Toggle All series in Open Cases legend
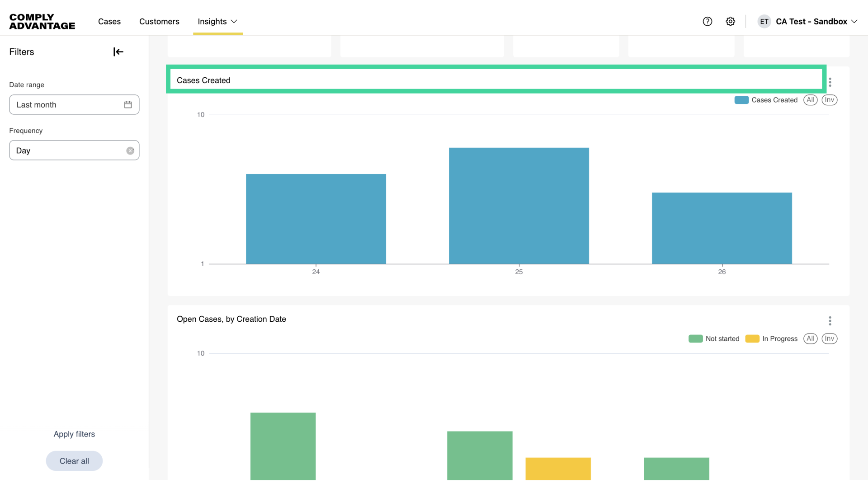This screenshot has width=868, height=488. tap(810, 338)
